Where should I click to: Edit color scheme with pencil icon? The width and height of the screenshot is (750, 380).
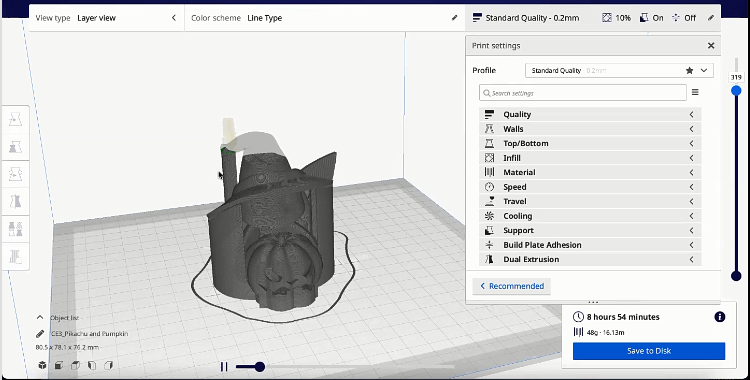click(x=454, y=18)
